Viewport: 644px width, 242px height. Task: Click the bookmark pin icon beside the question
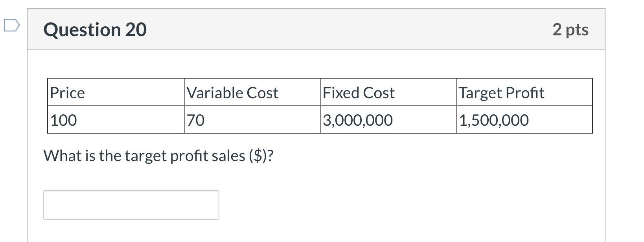click(12, 24)
